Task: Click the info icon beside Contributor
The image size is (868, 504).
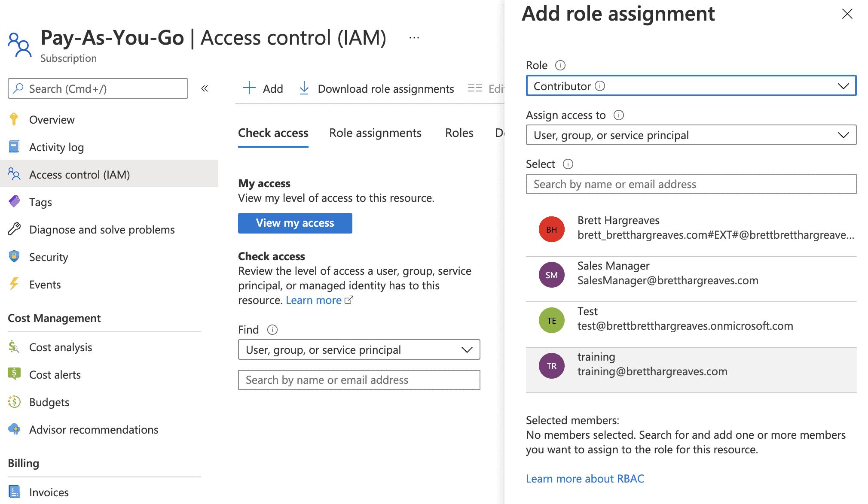Action: click(600, 86)
